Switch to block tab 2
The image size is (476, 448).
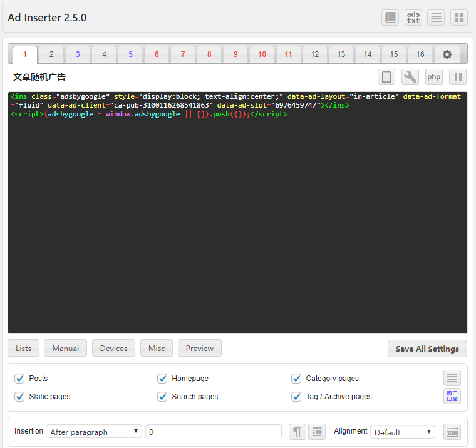point(51,54)
